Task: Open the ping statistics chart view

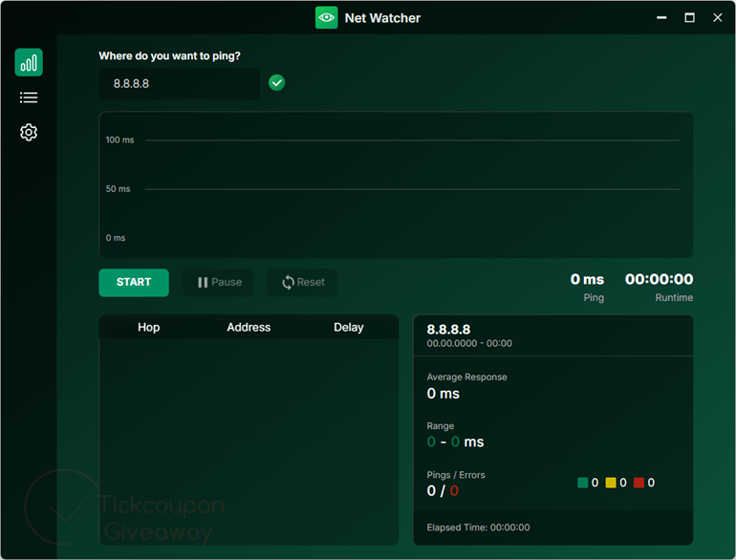Action: [29, 62]
